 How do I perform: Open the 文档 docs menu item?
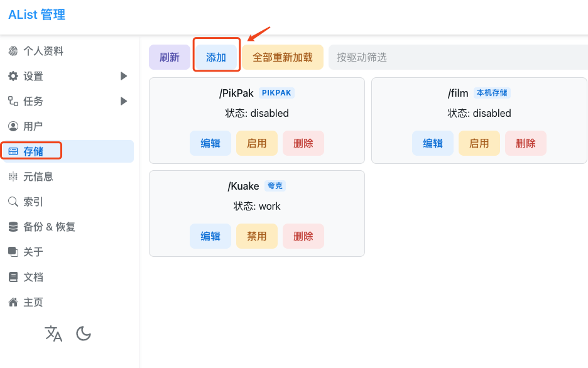[33, 277]
